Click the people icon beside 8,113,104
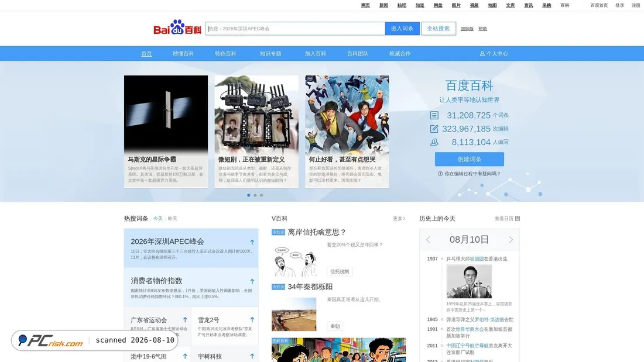The width and height of the screenshot is (644, 362). (x=434, y=142)
